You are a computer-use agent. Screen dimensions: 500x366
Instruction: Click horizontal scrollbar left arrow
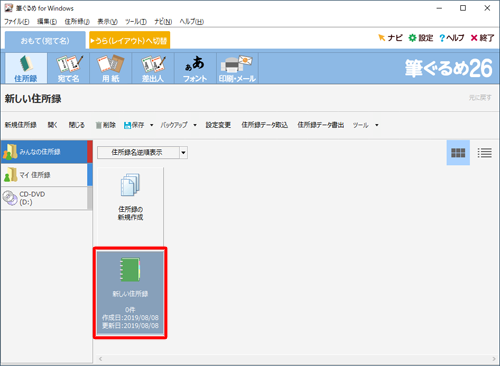(x=100, y=359)
